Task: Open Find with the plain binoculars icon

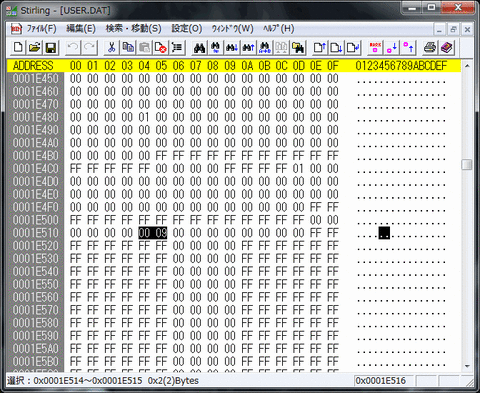Action: (x=199, y=48)
